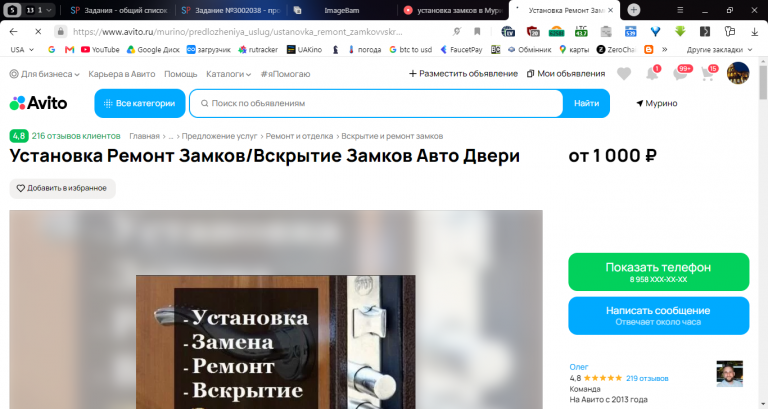The width and height of the screenshot is (768, 409).
Task: Expand the tab group counter dropdown
Action: [39, 10]
